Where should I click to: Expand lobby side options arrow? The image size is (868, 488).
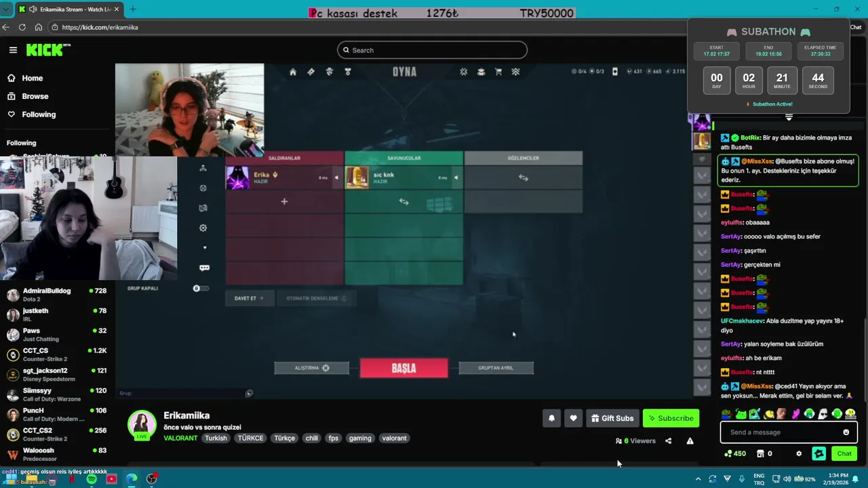click(x=204, y=247)
